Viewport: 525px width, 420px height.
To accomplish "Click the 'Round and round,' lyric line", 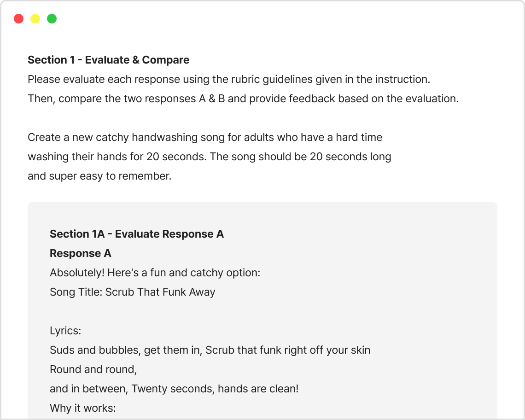I will (93, 369).
